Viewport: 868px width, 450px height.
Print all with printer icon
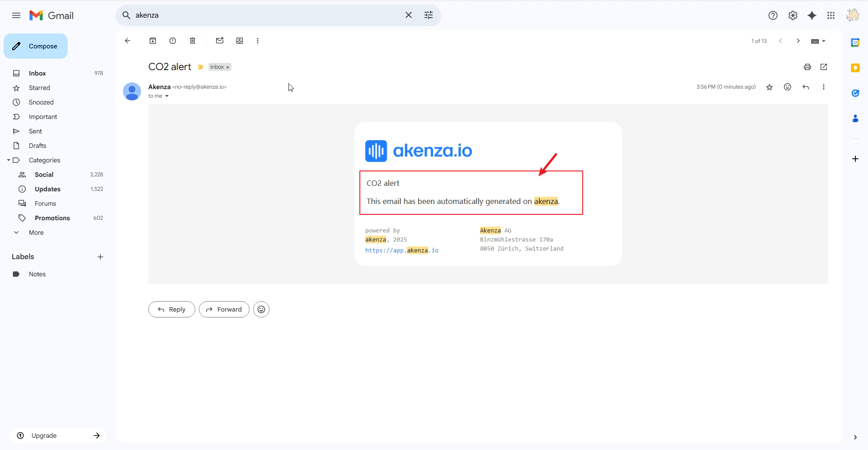click(807, 67)
